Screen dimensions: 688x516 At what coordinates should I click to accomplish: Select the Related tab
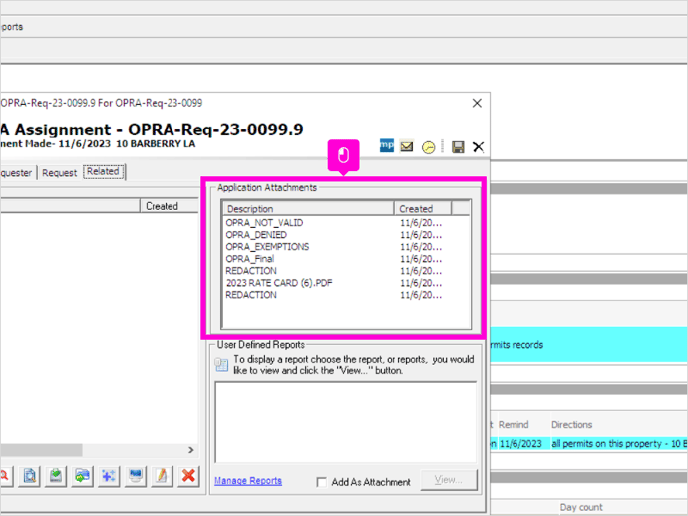103,172
